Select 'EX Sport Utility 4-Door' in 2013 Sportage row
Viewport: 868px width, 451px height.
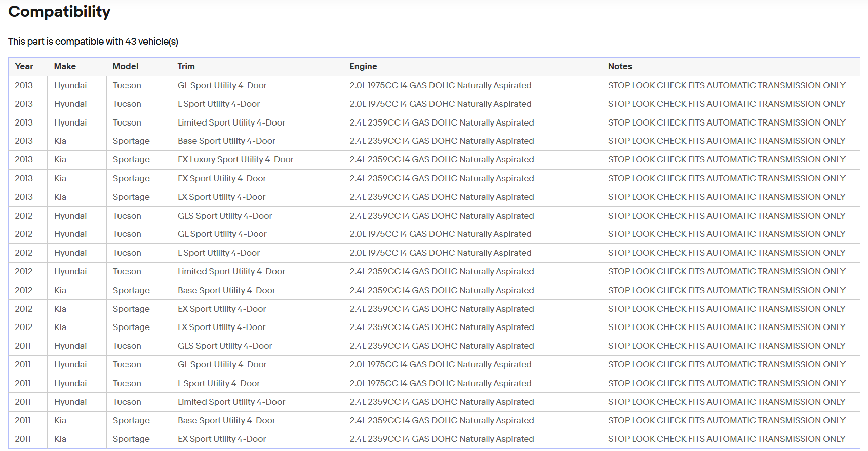(222, 178)
